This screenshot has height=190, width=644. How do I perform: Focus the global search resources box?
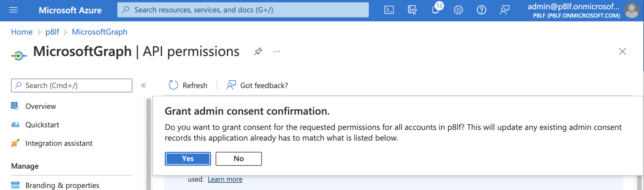(x=243, y=10)
